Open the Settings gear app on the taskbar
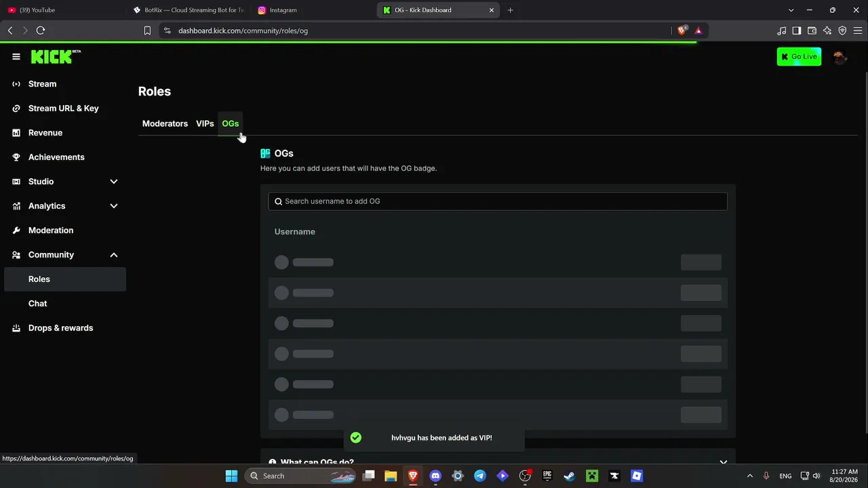This screenshot has width=868, height=488. 458,476
